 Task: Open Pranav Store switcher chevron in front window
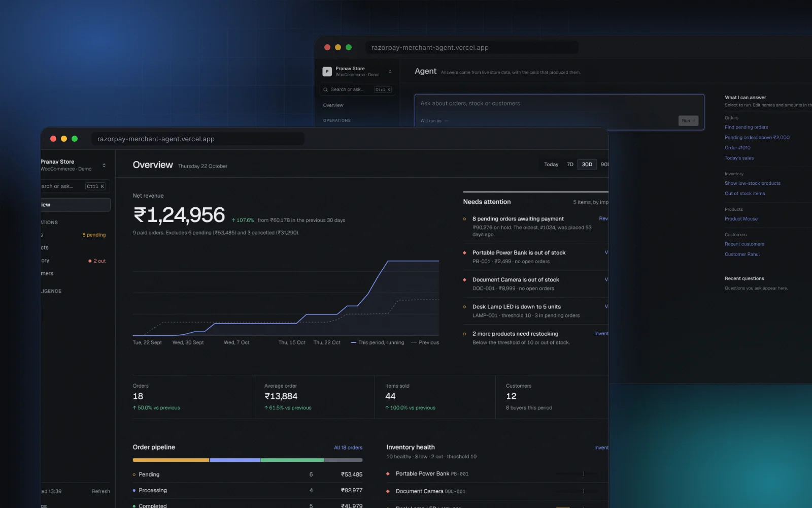coord(104,165)
